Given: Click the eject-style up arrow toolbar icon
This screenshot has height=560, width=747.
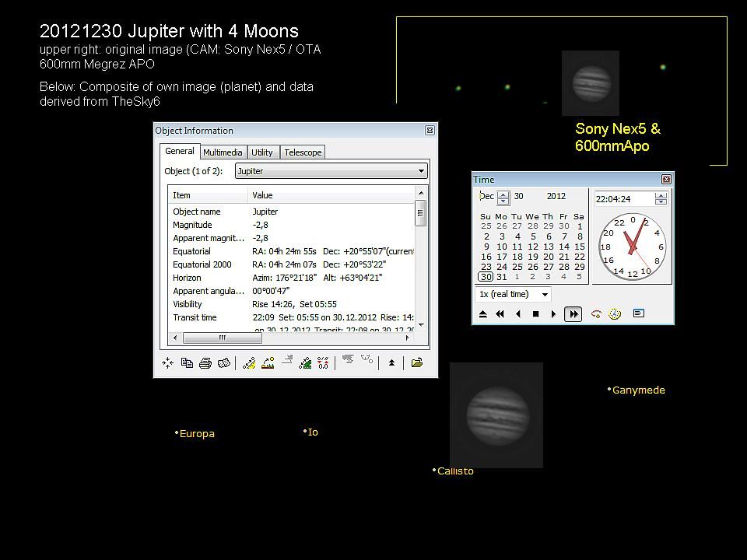Looking at the screenshot, I should click(391, 362).
